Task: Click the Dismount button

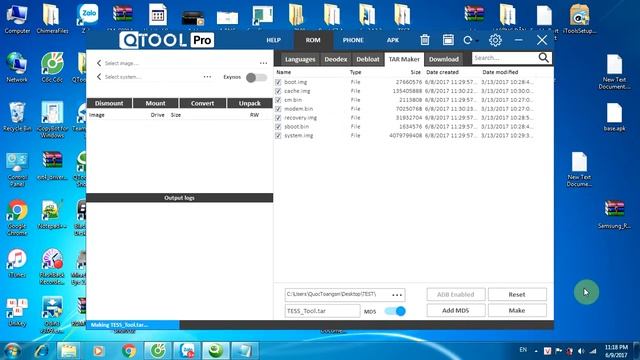Action: point(109,103)
